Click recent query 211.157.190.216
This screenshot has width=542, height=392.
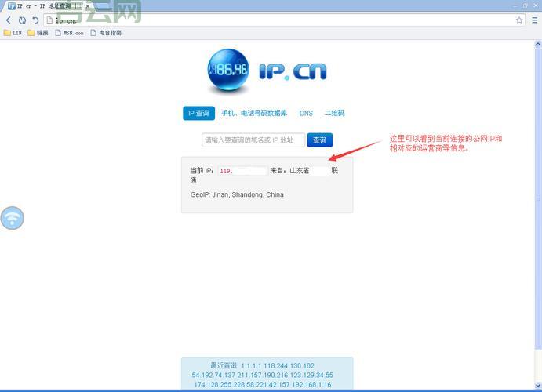click(262, 375)
